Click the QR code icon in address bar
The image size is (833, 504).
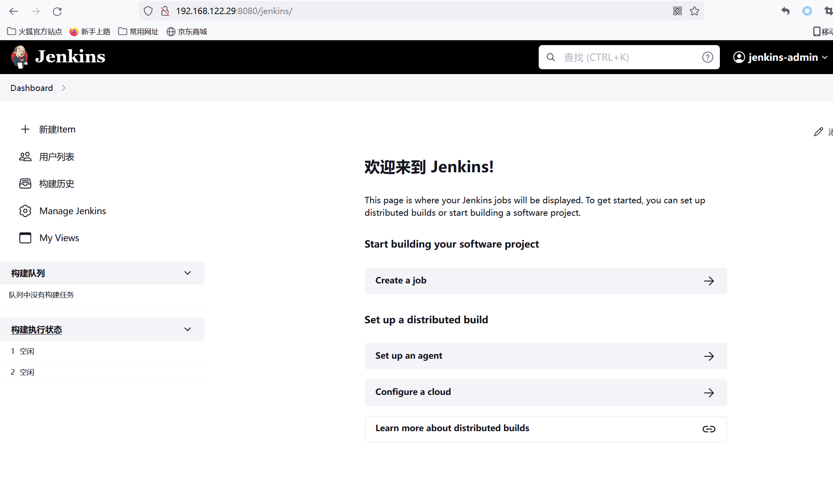pos(678,11)
